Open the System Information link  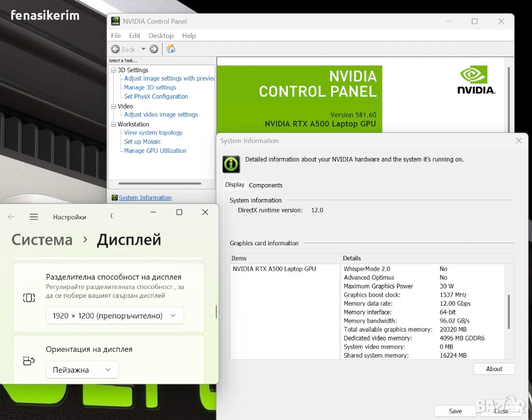click(145, 198)
